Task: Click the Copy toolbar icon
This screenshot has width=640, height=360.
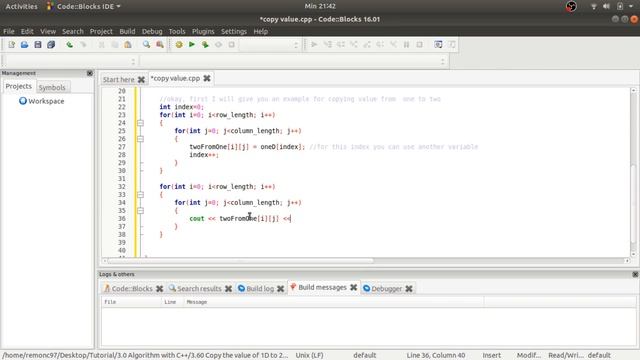Action: (x=115, y=44)
